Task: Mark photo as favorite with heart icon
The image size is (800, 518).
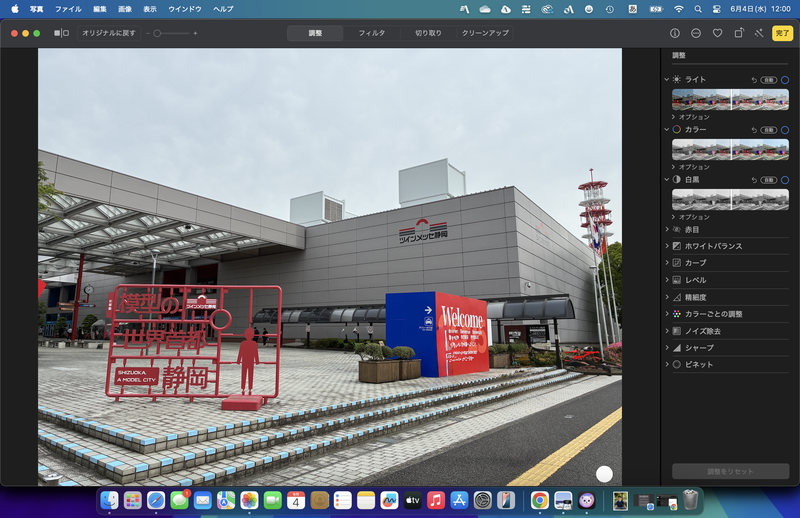Action: (717, 33)
